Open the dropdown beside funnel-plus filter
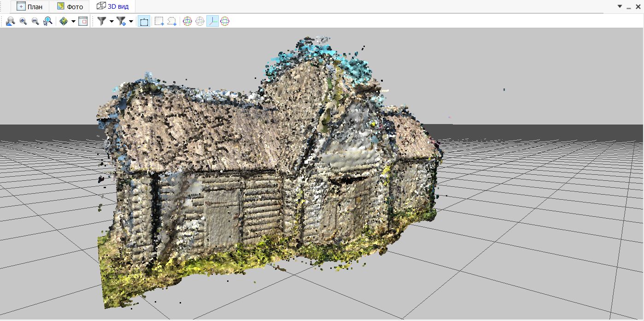The height and width of the screenshot is (321, 644). point(131,22)
